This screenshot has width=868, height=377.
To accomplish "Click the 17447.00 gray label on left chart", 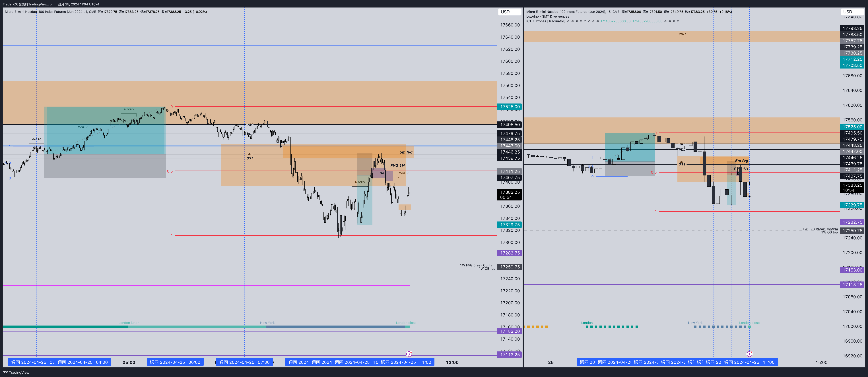I will pos(510,146).
